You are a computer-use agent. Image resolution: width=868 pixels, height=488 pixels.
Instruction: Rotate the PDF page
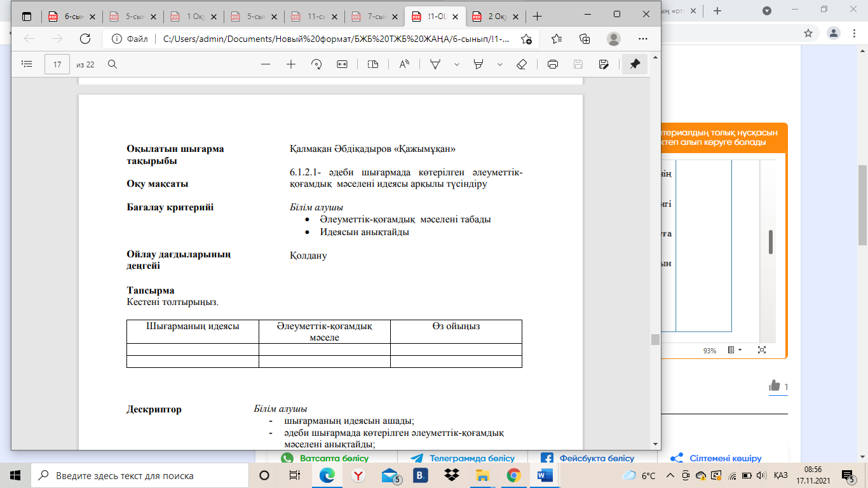pyautogui.click(x=316, y=64)
